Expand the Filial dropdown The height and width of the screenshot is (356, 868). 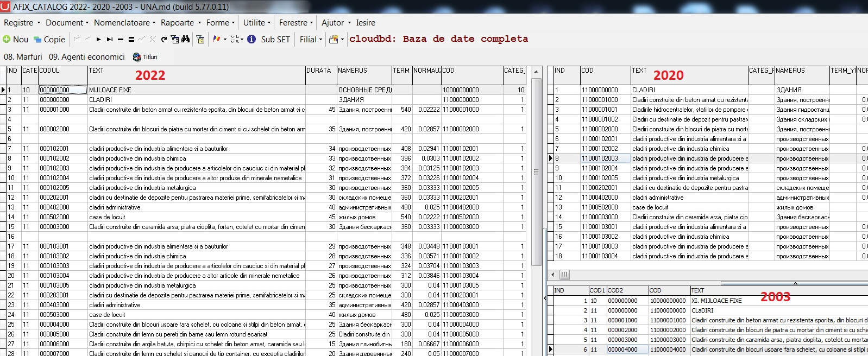point(311,39)
